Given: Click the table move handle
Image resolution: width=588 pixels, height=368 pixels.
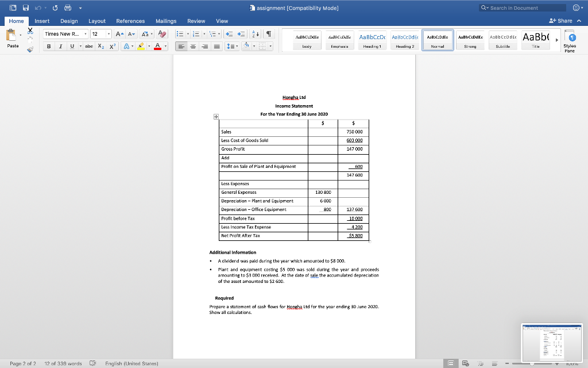Looking at the screenshot, I should [216, 117].
